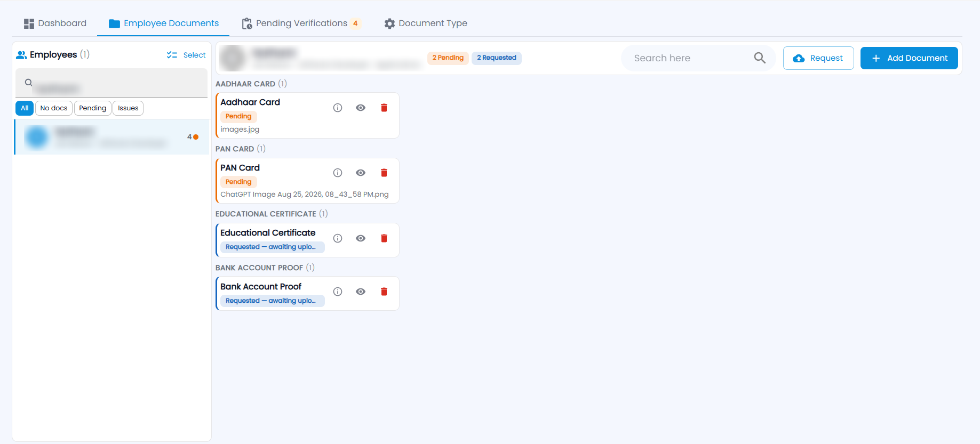980x444 pixels.
Task: Delete the PAN Card document
Action: pos(384,173)
